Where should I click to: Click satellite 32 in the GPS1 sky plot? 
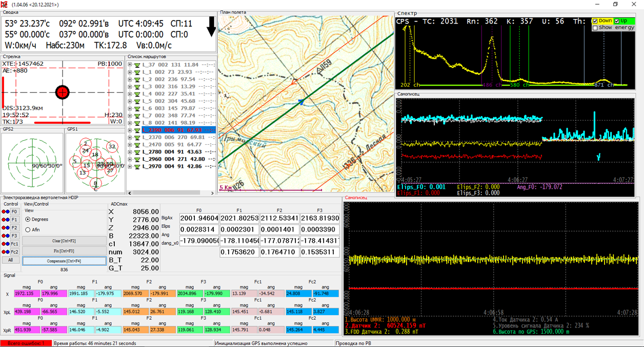(x=112, y=147)
